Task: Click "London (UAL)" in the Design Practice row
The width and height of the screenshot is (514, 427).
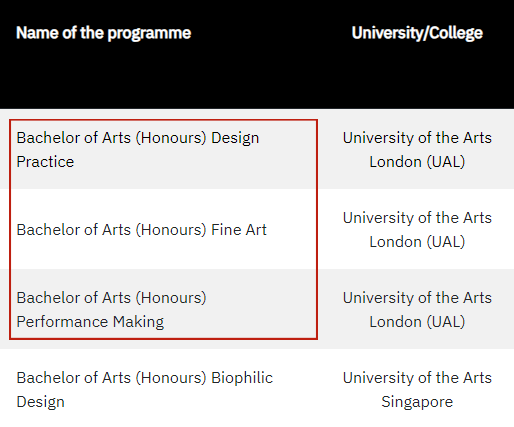Action: (417, 162)
